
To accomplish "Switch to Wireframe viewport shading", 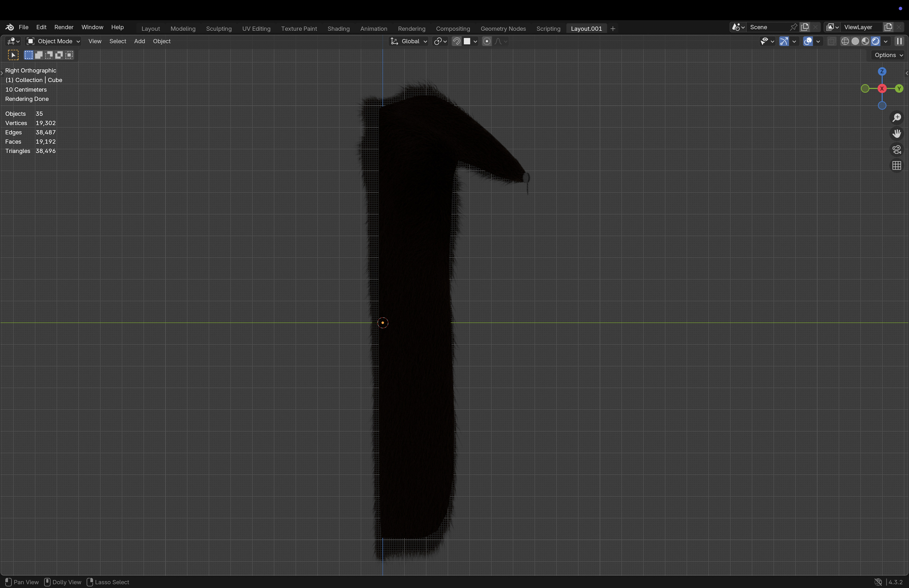I will point(845,41).
